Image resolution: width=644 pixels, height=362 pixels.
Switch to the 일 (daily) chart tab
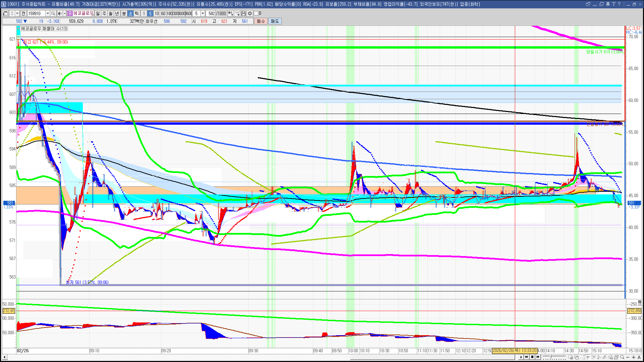click(x=98, y=13)
